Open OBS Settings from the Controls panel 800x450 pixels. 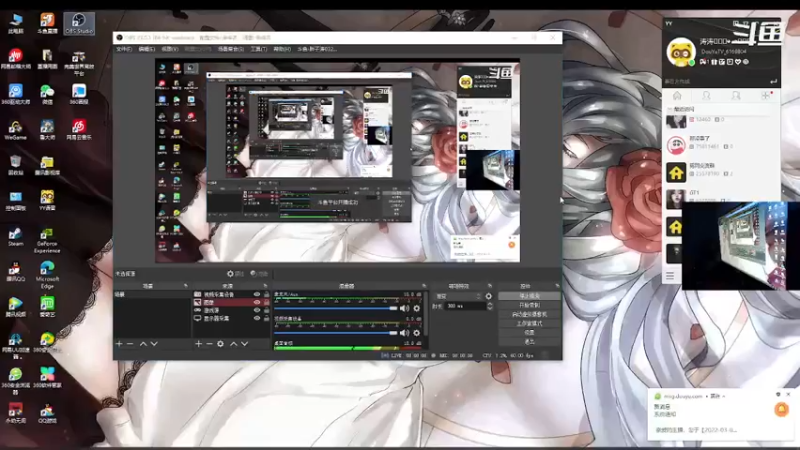click(529, 333)
